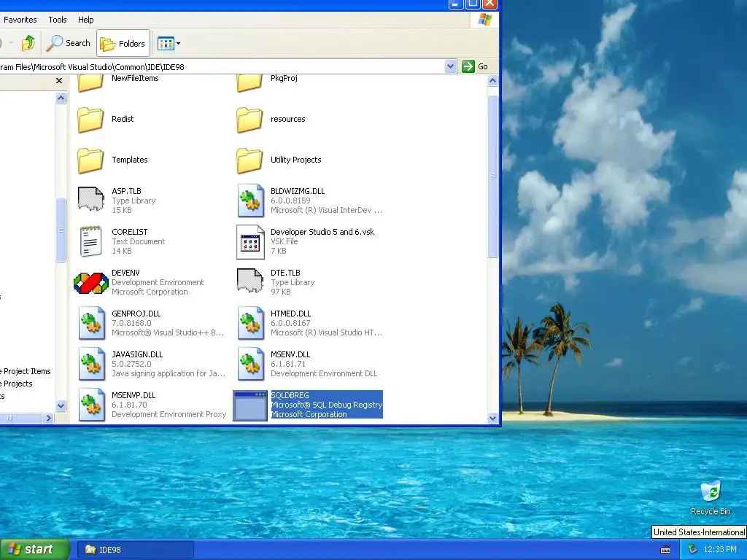This screenshot has height=560, width=747.
Task: Select the GENPROJ.DLL file icon
Action: [91, 323]
